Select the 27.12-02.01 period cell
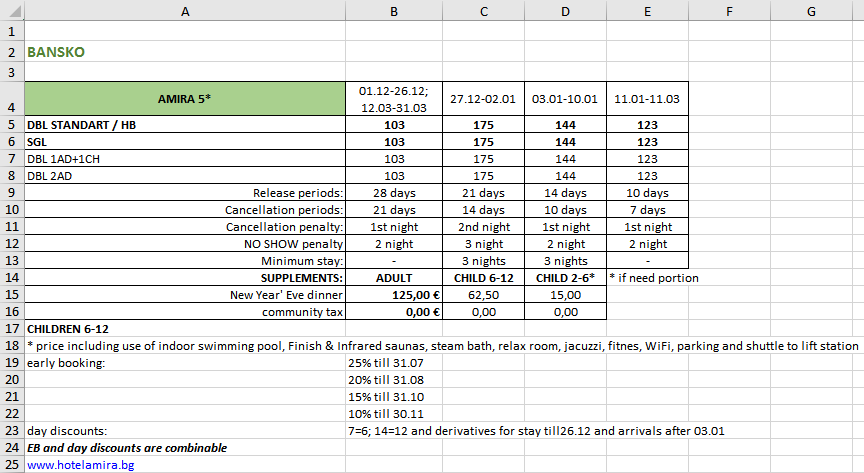Viewport: 864px width, 473px height. coord(483,99)
